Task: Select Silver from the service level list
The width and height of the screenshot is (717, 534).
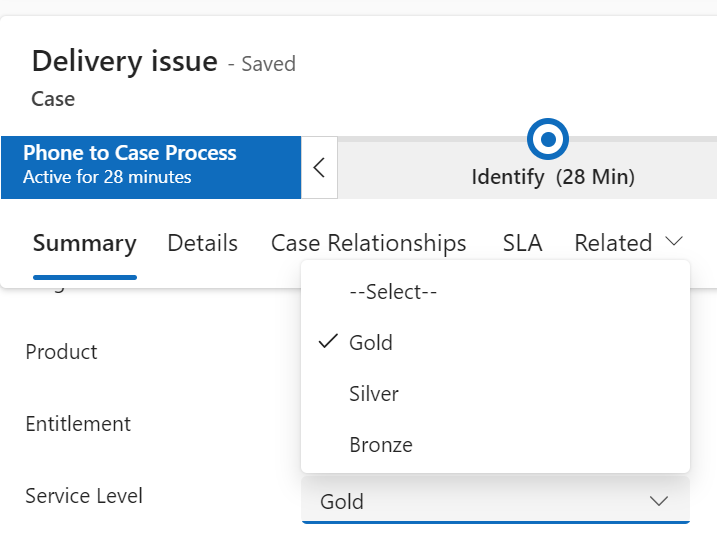Action: [374, 394]
